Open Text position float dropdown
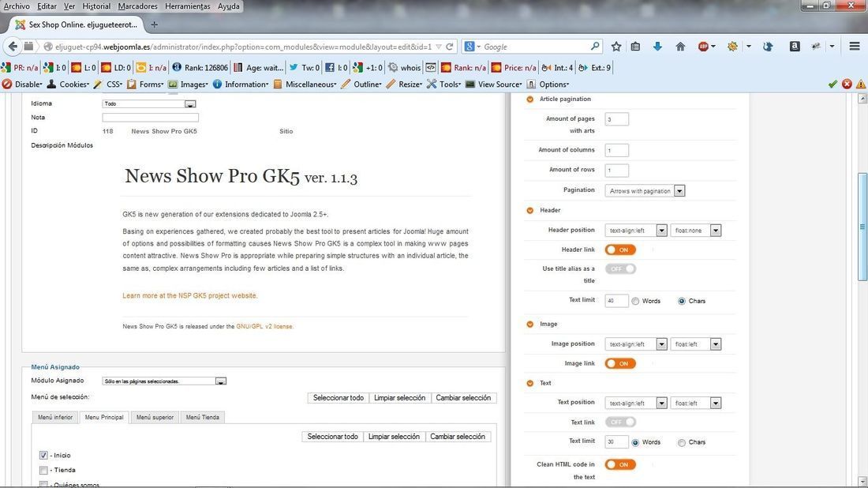 (696, 404)
